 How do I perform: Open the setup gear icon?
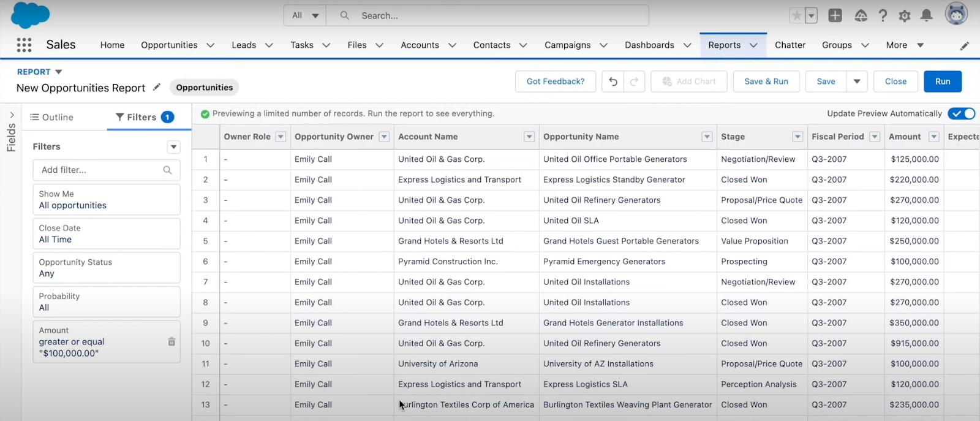pyautogui.click(x=905, y=16)
